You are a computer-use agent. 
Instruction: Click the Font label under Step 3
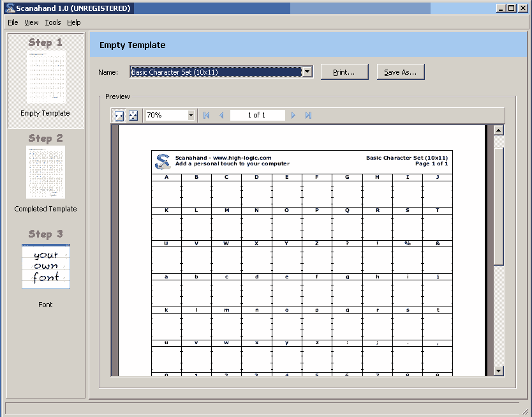tap(45, 305)
